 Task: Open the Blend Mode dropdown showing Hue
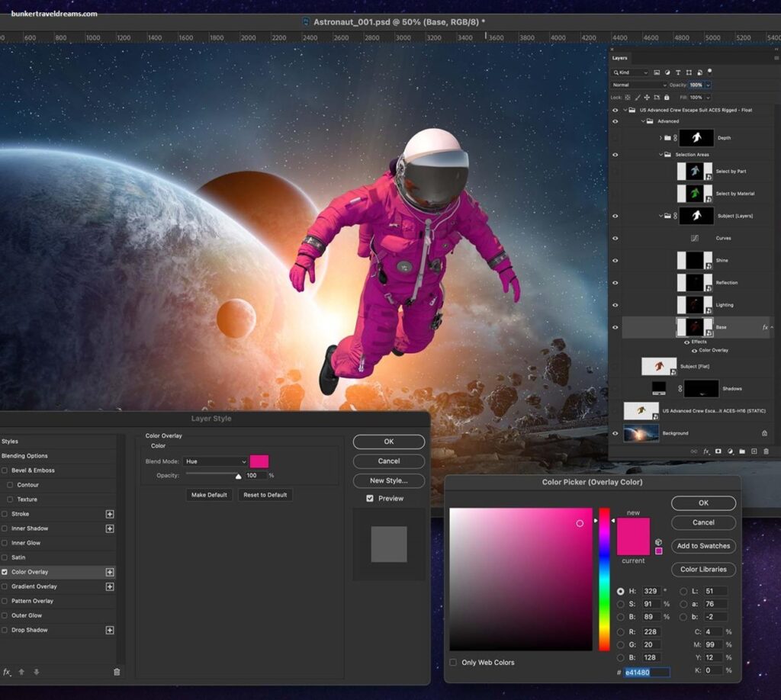click(214, 461)
